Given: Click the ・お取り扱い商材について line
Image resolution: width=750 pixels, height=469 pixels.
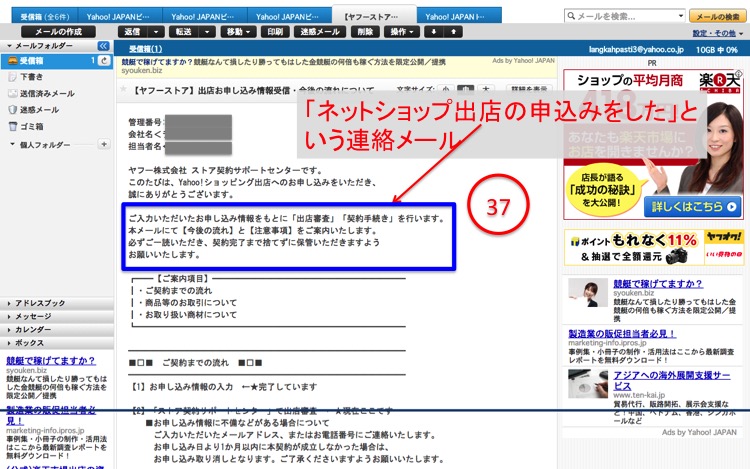Looking at the screenshot, I should click(x=187, y=315).
